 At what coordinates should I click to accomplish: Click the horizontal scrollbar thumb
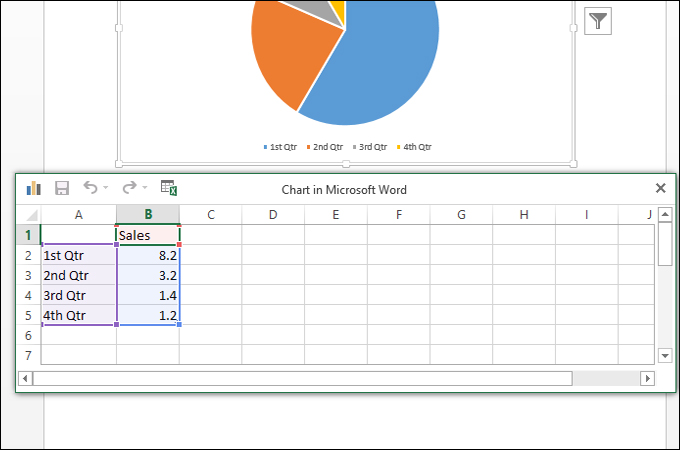(x=303, y=378)
